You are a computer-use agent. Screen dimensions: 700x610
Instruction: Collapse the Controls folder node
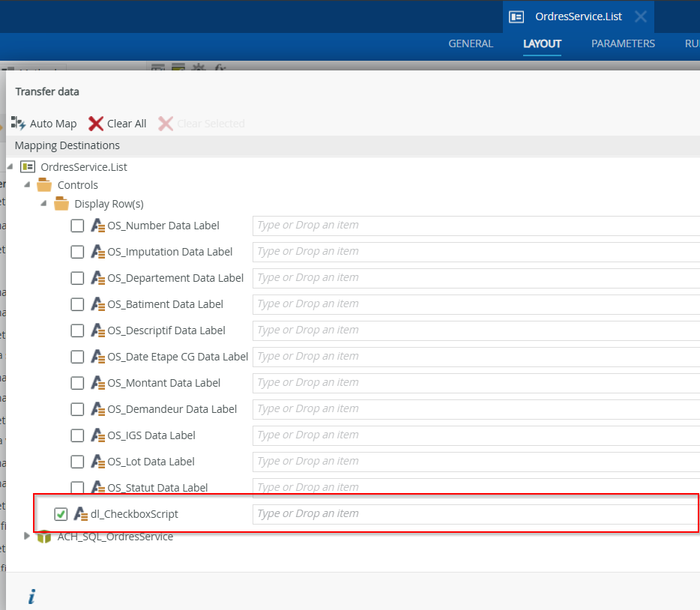coord(27,185)
